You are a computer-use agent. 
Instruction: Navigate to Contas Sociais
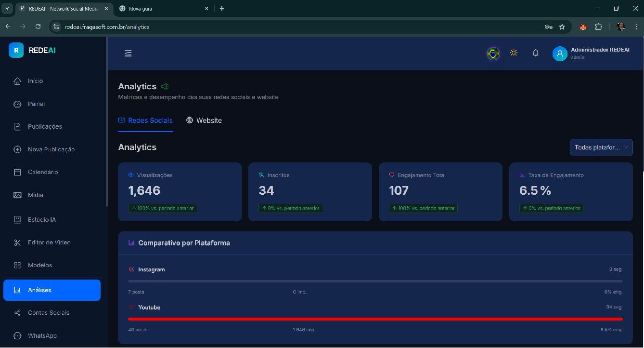click(x=48, y=313)
